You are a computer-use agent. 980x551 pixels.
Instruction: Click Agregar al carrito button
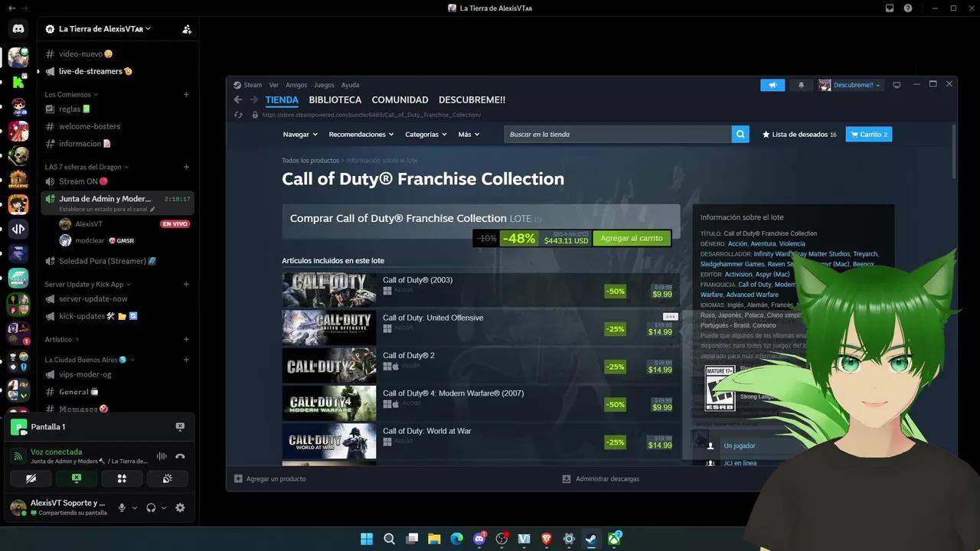tap(631, 238)
